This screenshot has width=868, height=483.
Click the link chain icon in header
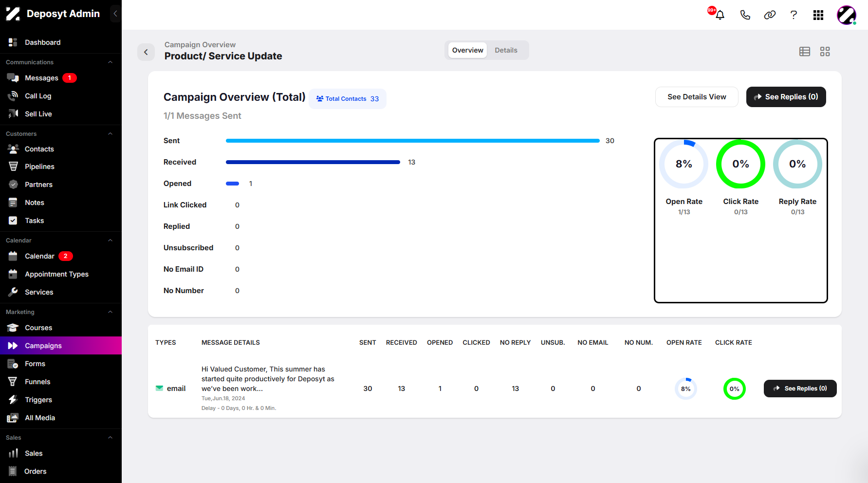(770, 15)
